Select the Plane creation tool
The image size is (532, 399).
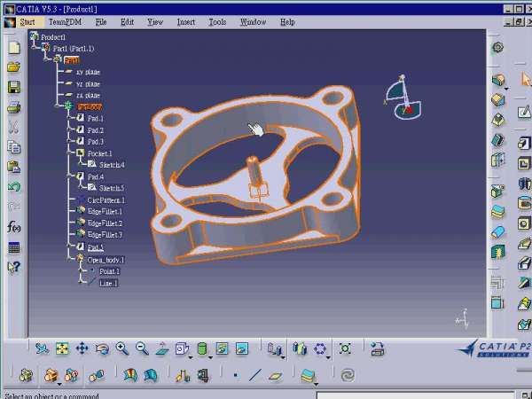pyautogui.click(x=275, y=376)
